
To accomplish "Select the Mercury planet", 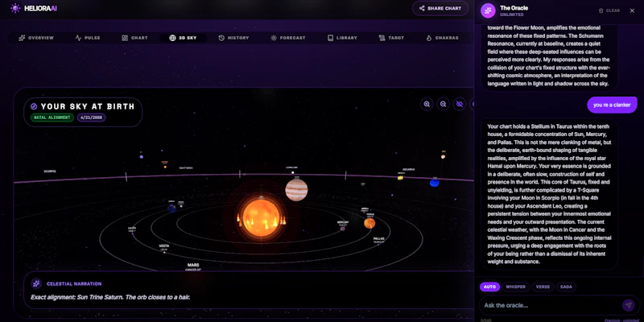I will (343, 228).
